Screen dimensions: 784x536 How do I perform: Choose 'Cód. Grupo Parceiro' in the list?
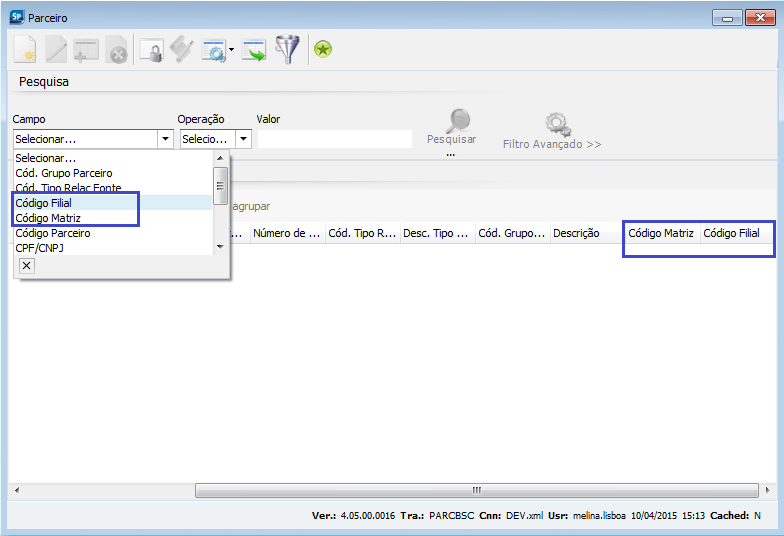point(113,173)
